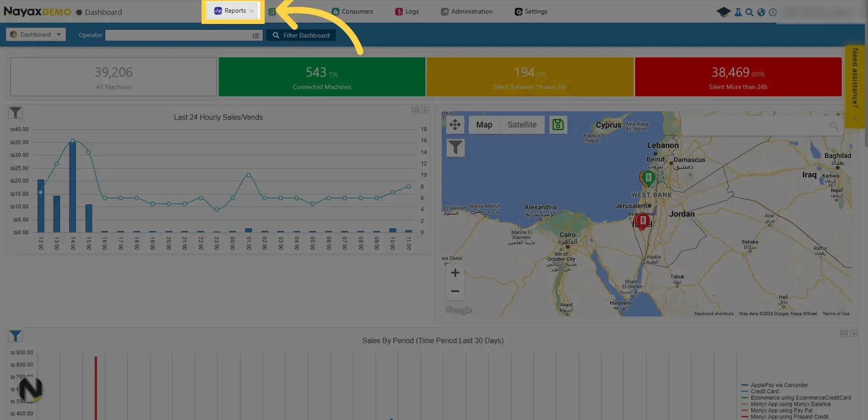Click the All Machines 39,206 tile

click(113, 77)
